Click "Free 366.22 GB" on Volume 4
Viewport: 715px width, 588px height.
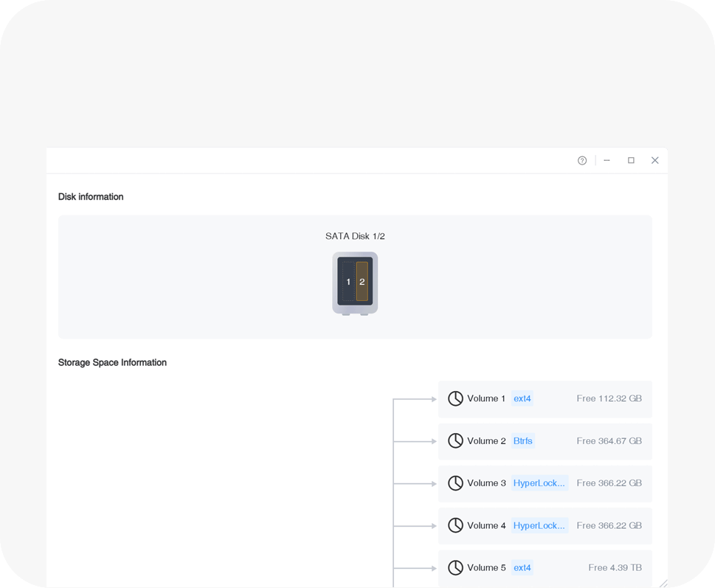click(x=609, y=525)
